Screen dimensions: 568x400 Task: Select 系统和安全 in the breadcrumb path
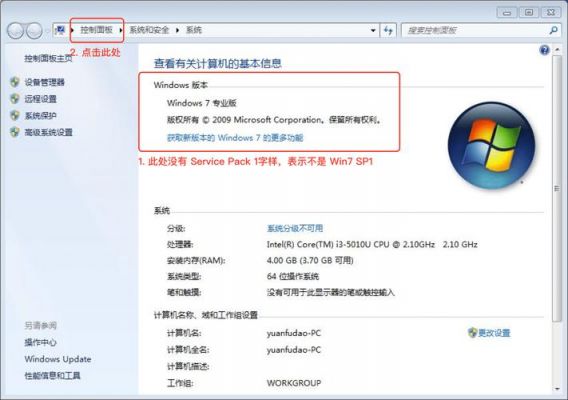tap(149, 30)
